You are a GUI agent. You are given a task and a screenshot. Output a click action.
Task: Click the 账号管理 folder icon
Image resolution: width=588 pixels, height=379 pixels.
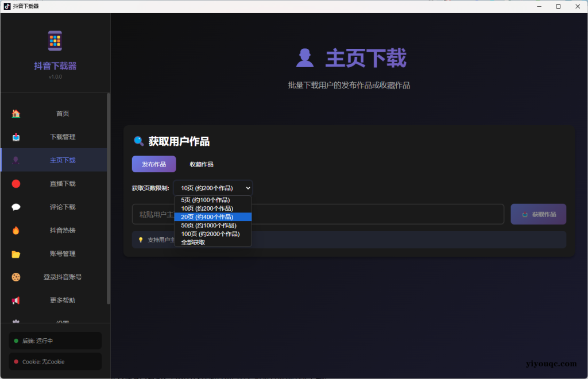pyautogui.click(x=16, y=253)
